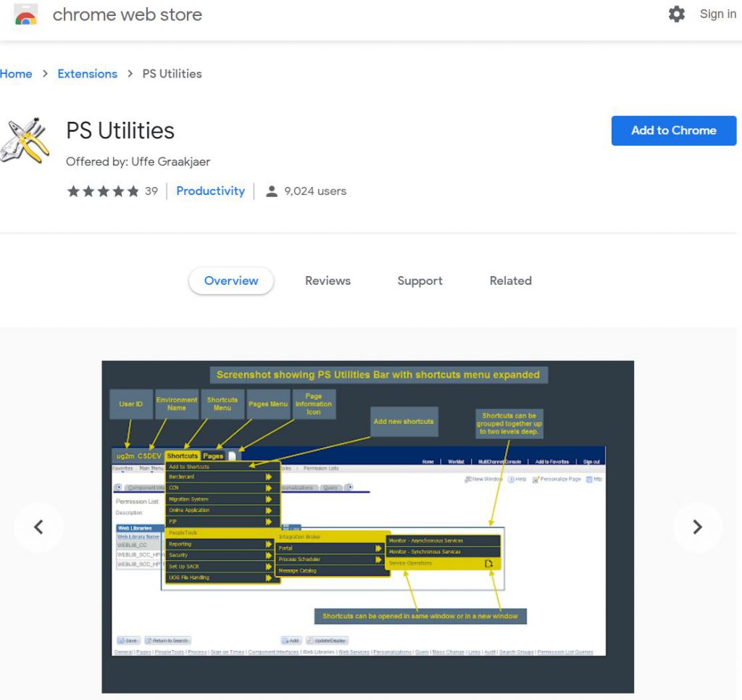Click the PS Utilities pliers icon
The height and width of the screenshot is (700, 742).
point(25,141)
